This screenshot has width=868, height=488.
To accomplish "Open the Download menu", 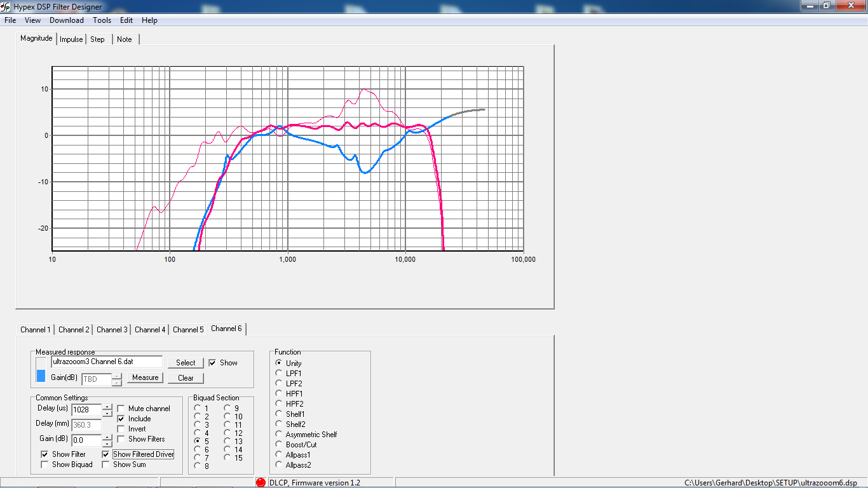I will click(67, 20).
